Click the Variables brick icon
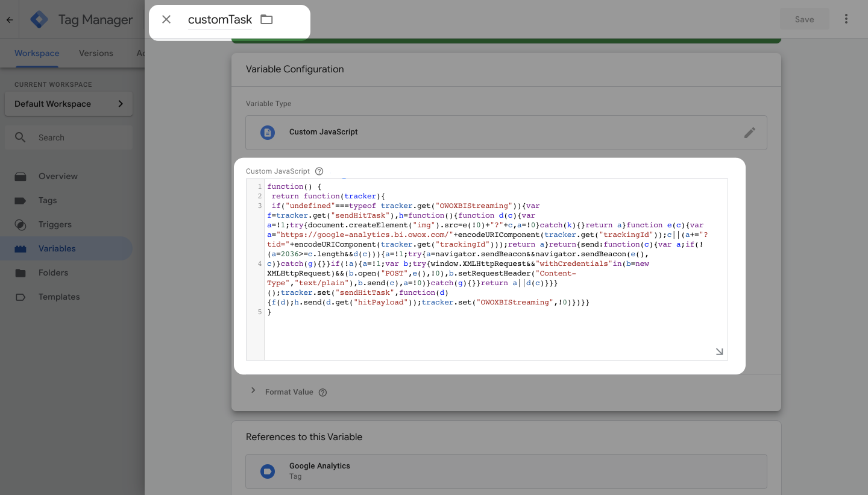Viewport: 868px width, 495px height. coord(20,248)
